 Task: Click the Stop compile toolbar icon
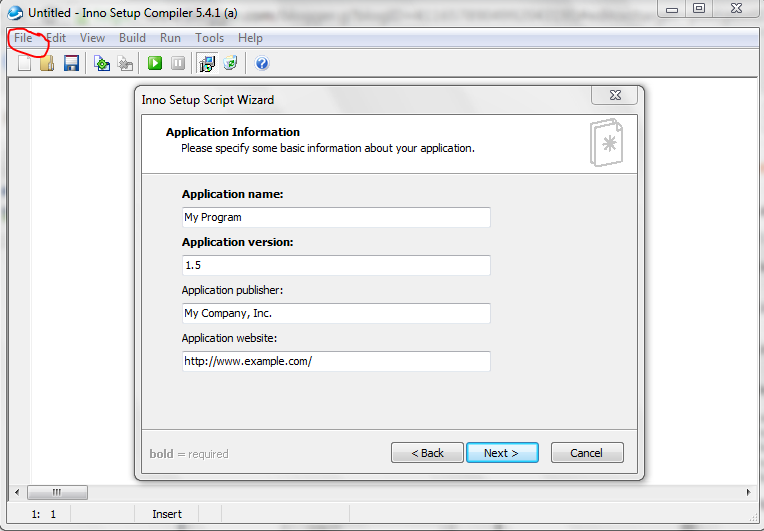point(125,63)
